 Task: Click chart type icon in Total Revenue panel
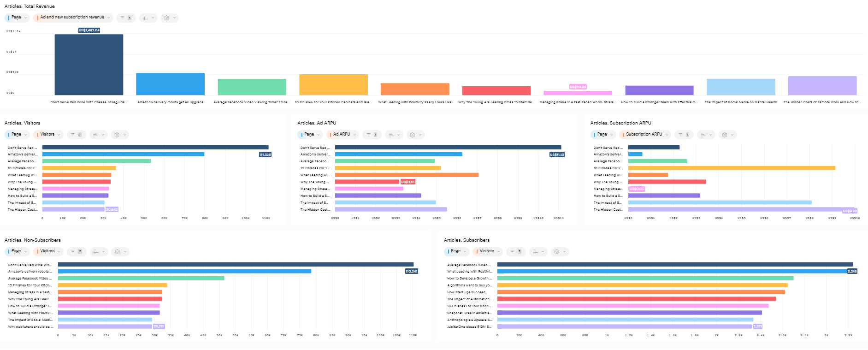coord(148,18)
